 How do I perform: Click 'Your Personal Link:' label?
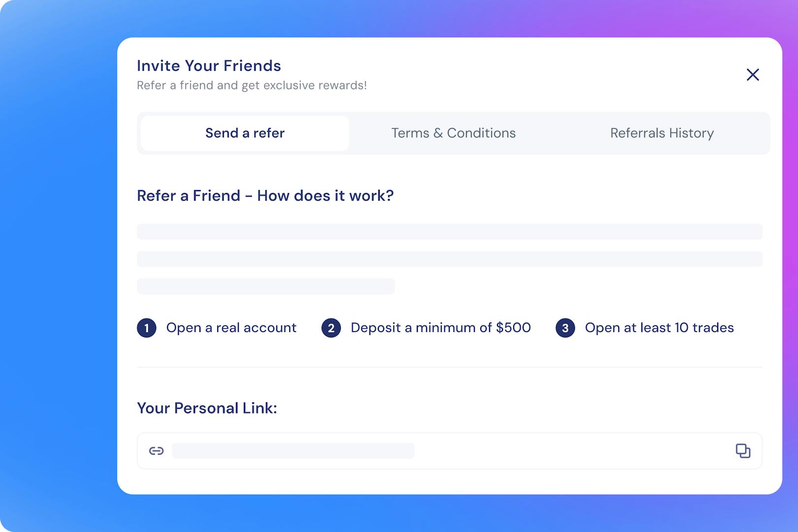tap(207, 408)
